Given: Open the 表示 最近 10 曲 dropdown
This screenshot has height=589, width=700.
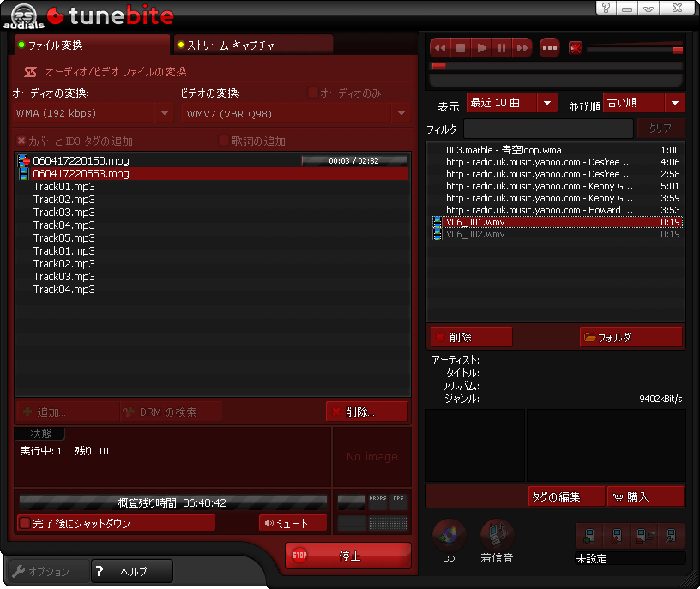Looking at the screenshot, I should [x=512, y=103].
